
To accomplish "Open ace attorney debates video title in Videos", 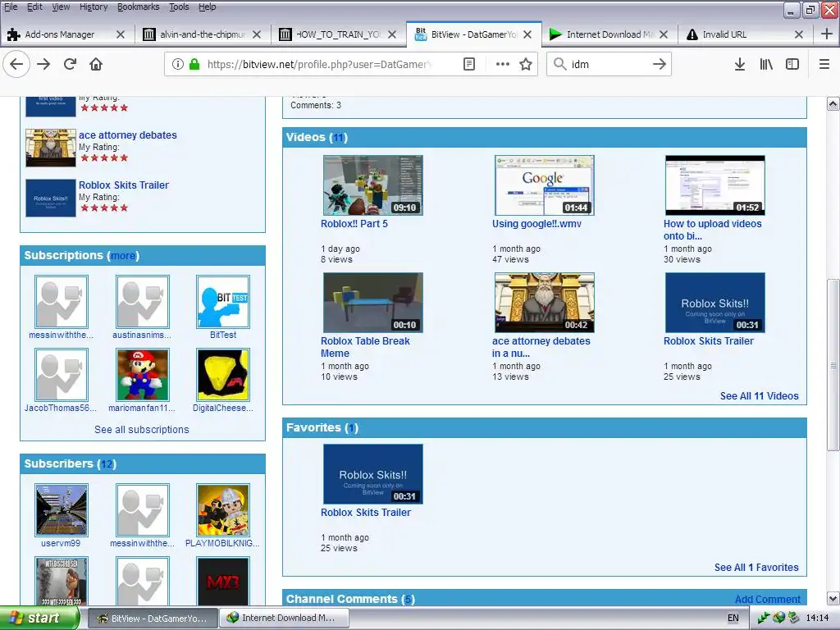I will click(x=541, y=347).
